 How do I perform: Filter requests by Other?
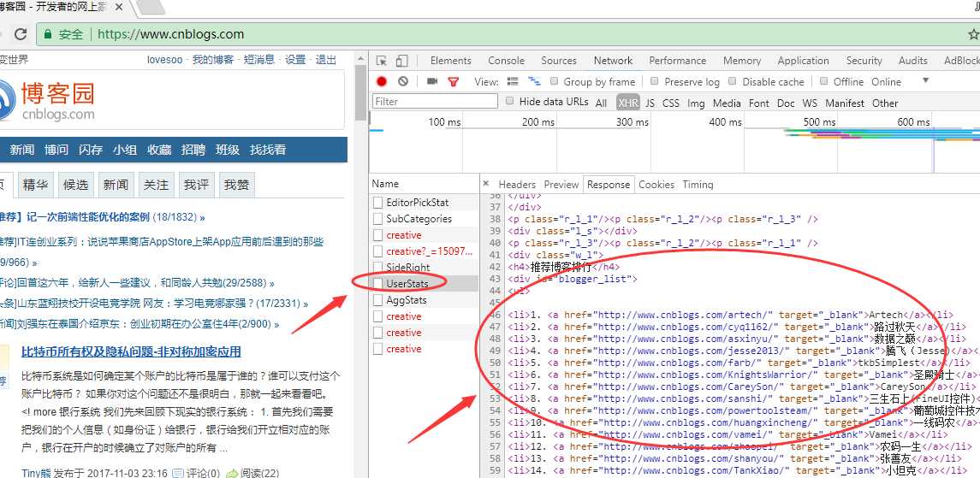click(x=885, y=103)
